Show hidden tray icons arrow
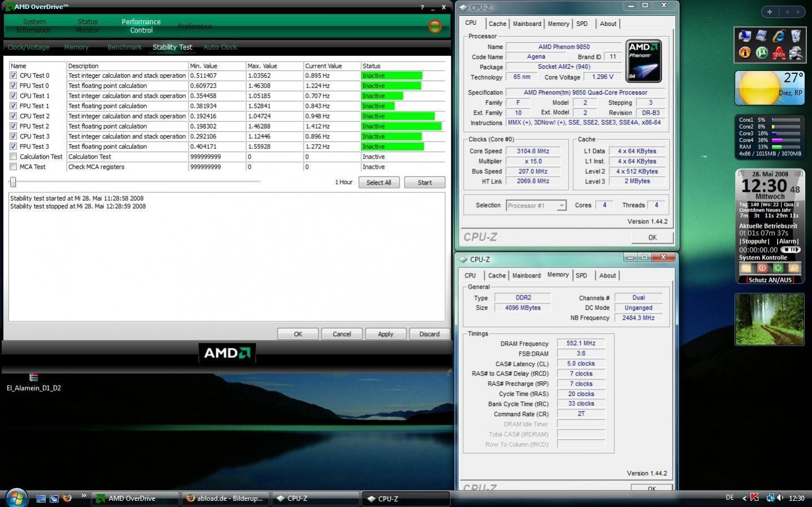The image size is (812, 507). click(744, 498)
